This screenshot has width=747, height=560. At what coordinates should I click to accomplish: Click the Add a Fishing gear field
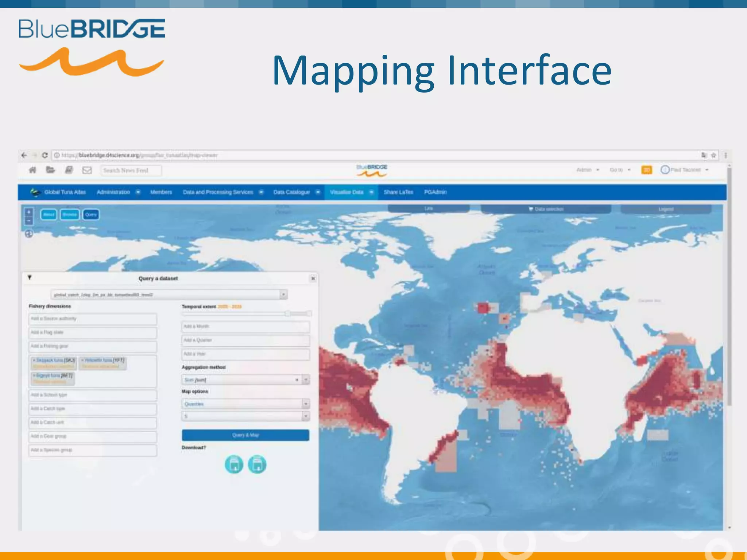coord(93,346)
